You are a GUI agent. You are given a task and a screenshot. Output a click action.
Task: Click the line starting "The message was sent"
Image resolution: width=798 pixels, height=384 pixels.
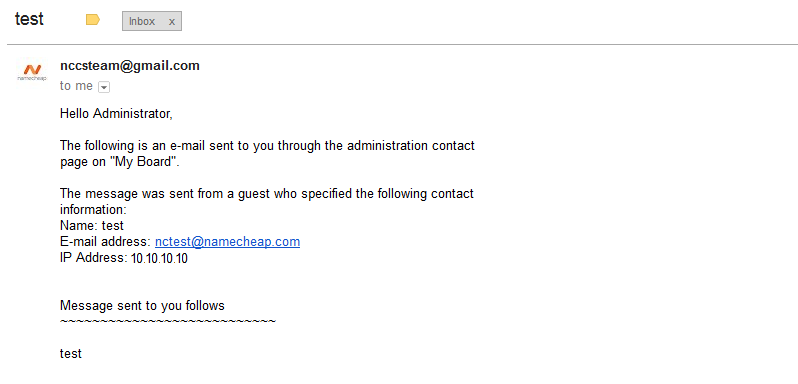pyautogui.click(x=267, y=194)
